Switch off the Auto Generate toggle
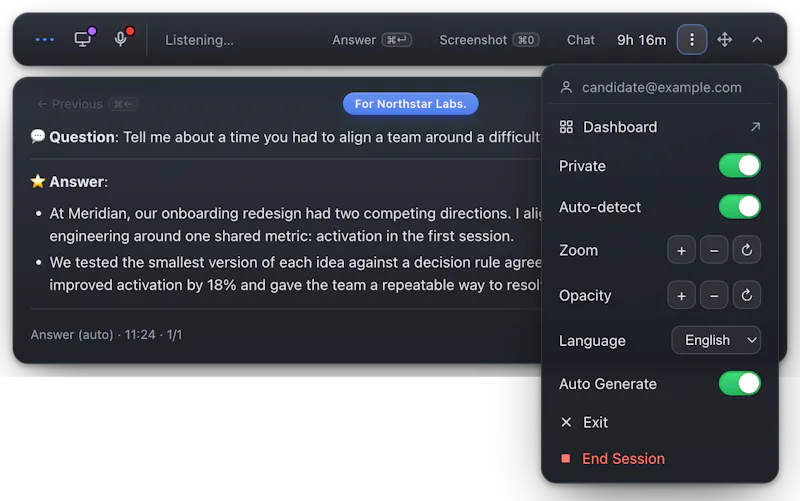 (739, 384)
